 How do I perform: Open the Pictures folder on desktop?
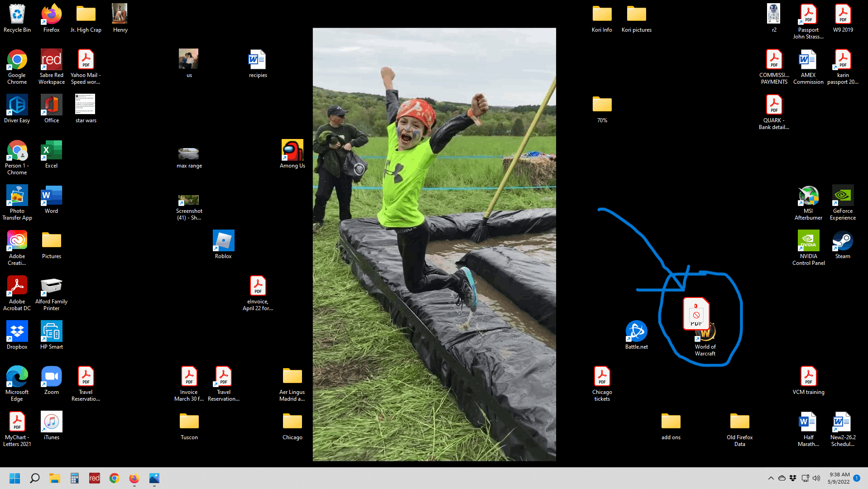click(52, 244)
